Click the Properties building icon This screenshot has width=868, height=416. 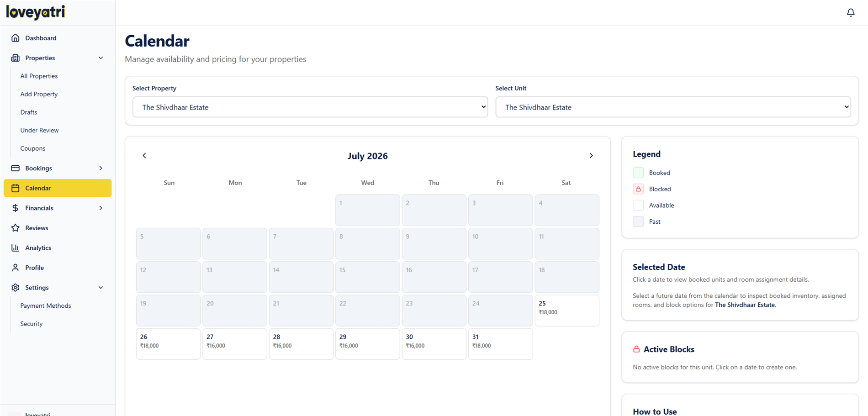point(16,58)
